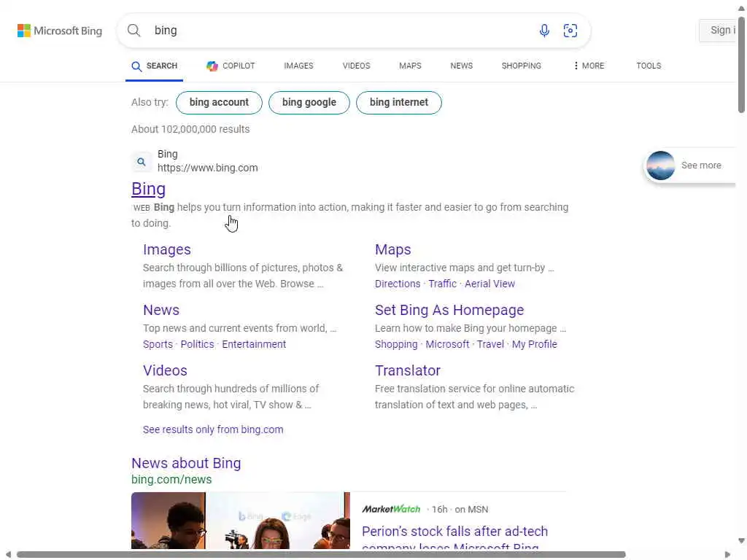Open the Images sitelink
The height and width of the screenshot is (560, 747).
click(167, 249)
